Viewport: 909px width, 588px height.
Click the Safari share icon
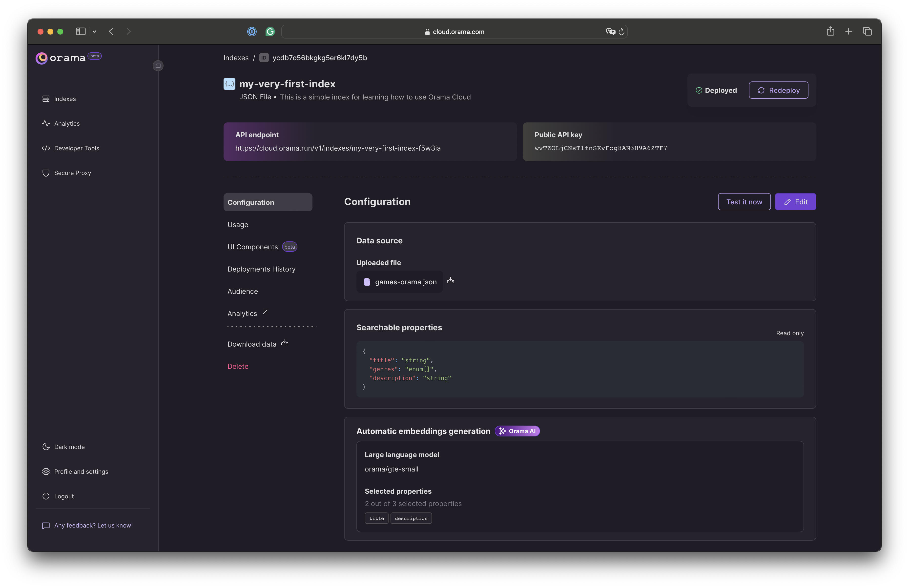[x=831, y=31]
